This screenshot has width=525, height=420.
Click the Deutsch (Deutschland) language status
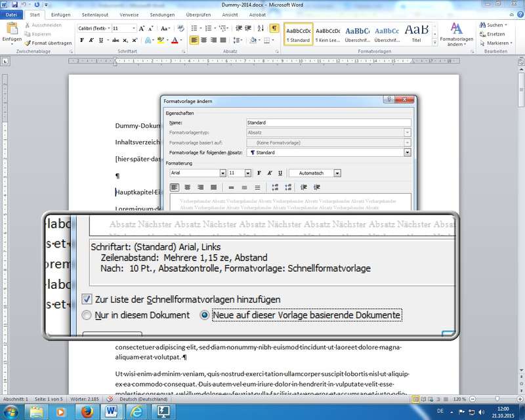pyautogui.click(x=143, y=399)
